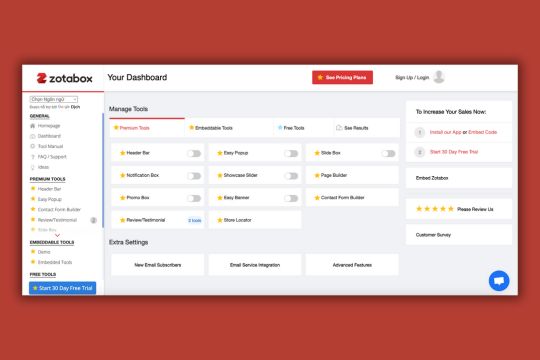Toggle the Notification Box switch

coord(194,176)
